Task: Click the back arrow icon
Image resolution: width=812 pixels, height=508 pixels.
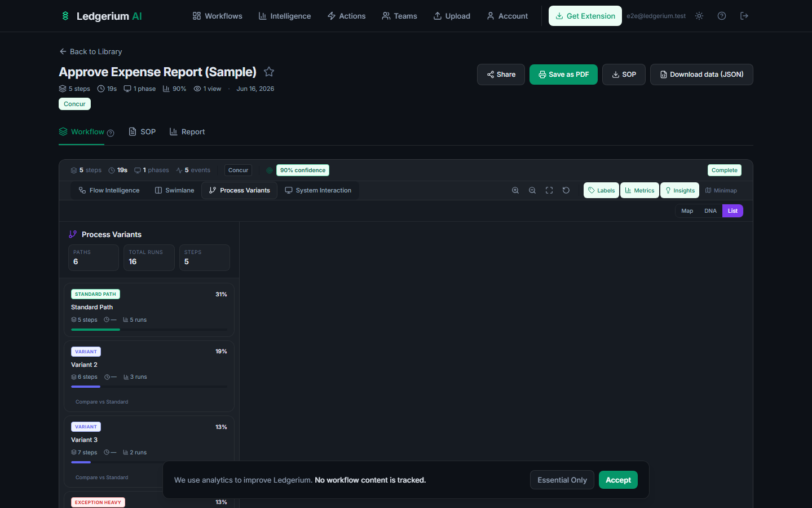Action: tap(63, 51)
